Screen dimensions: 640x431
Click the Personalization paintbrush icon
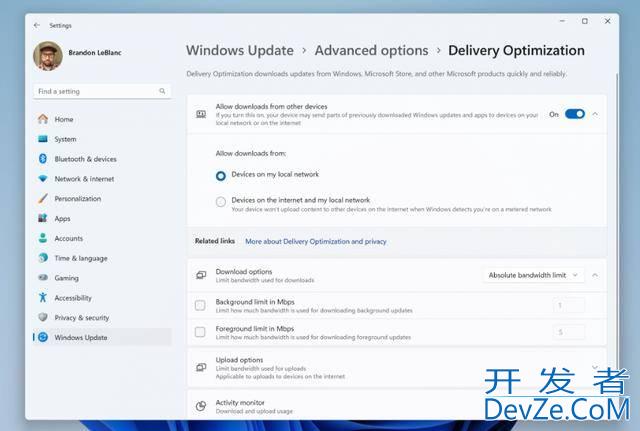(x=43, y=198)
